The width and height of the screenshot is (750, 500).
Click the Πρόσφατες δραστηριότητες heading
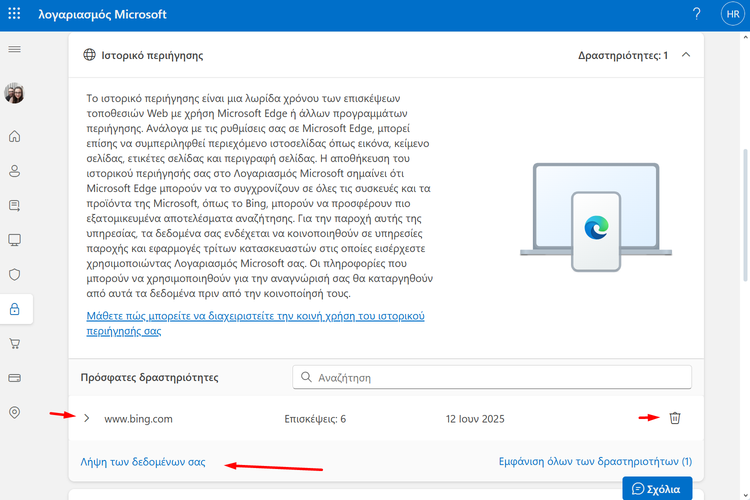(x=149, y=378)
